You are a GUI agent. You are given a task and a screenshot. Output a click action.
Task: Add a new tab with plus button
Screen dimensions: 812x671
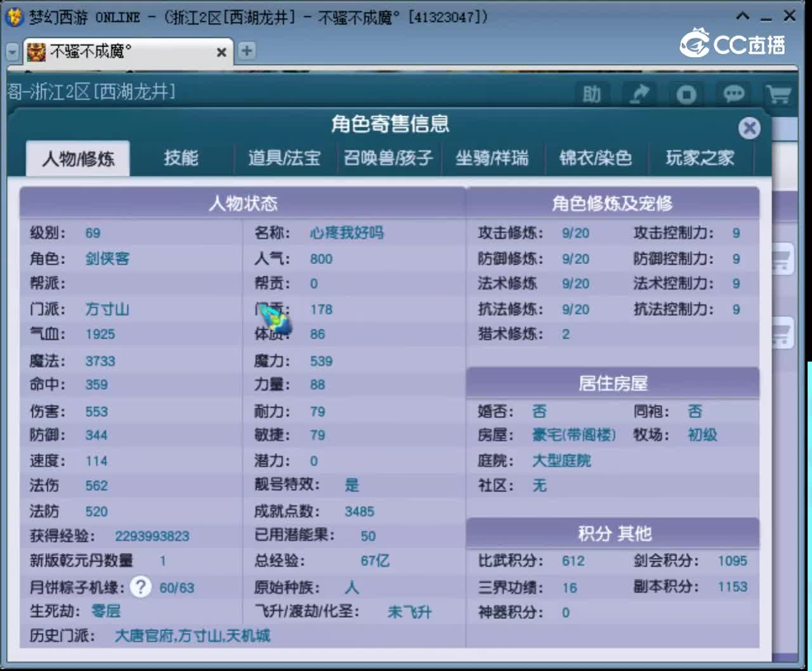click(x=247, y=51)
